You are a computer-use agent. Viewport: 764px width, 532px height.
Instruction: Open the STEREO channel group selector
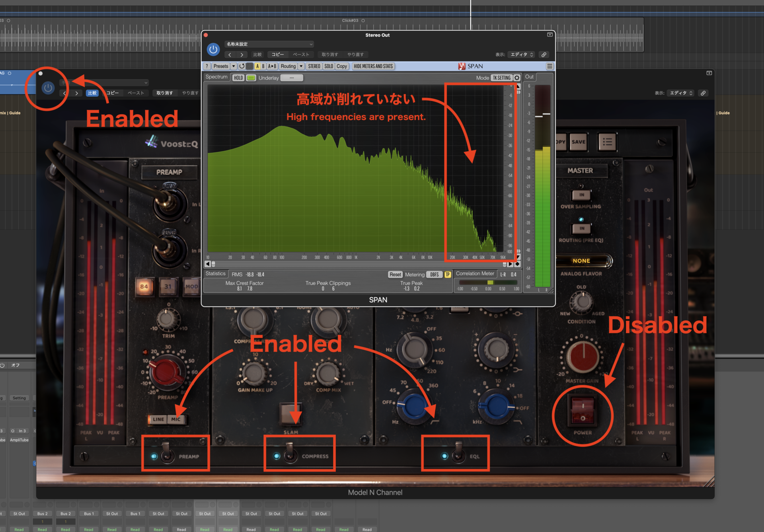(314, 66)
